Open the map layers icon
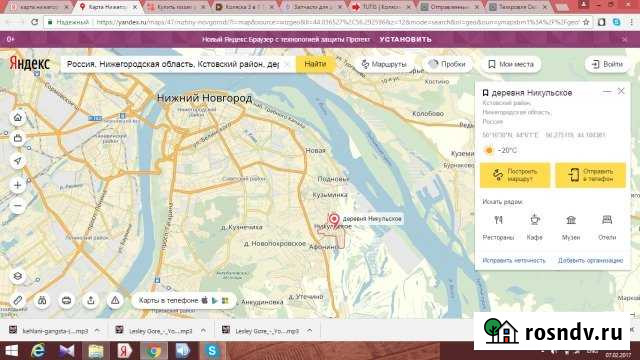Image resolution: width=640 pixels, height=360 pixels. tap(18, 276)
